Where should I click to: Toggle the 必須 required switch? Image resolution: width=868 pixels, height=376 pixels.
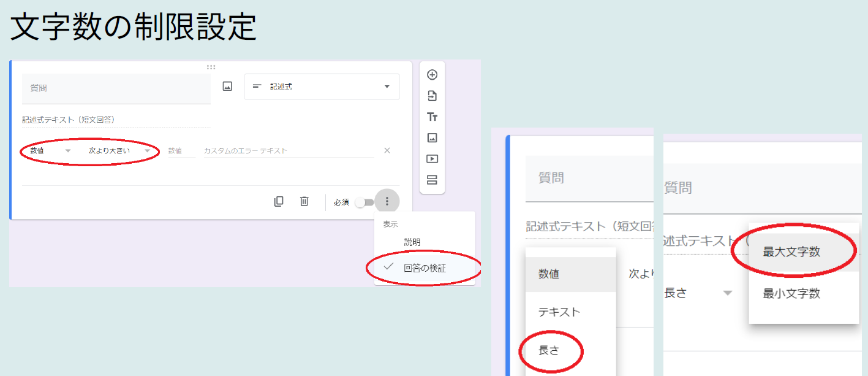point(364,202)
